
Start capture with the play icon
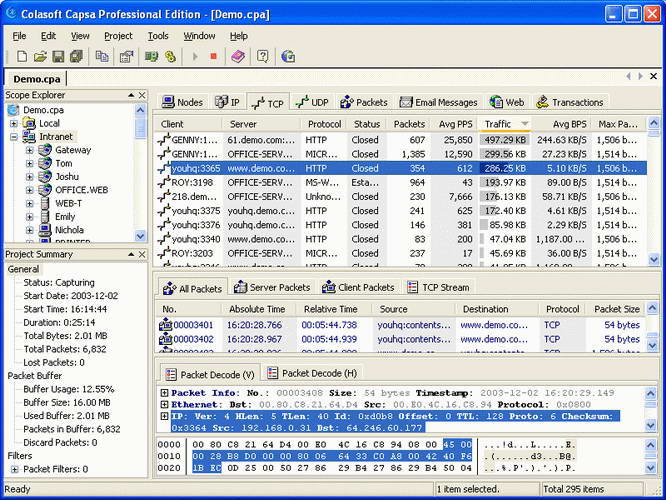click(x=195, y=56)
